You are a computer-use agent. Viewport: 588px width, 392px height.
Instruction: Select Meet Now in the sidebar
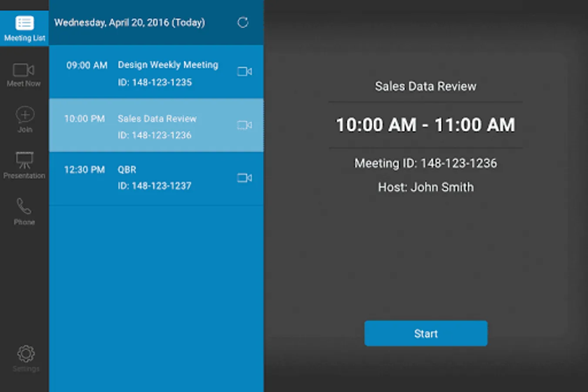point(24,74)
